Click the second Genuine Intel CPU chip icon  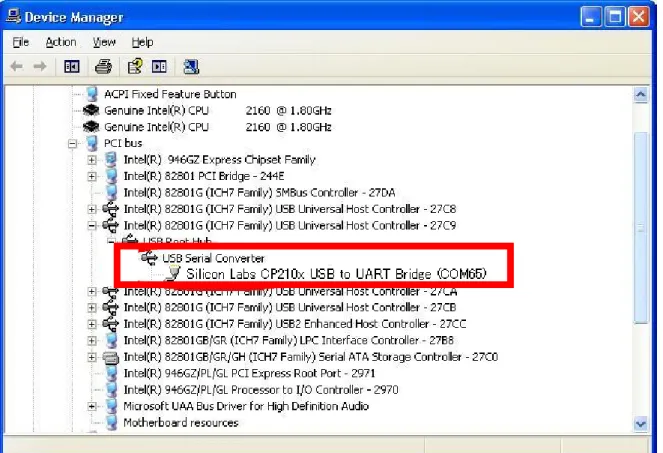tap(91, 127)
